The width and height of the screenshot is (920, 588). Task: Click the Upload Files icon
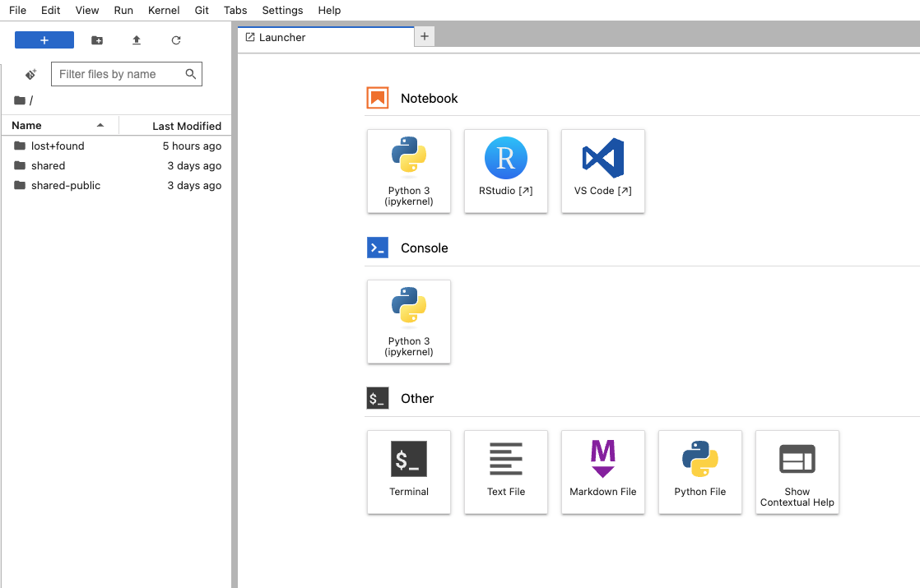coord(137,40)
